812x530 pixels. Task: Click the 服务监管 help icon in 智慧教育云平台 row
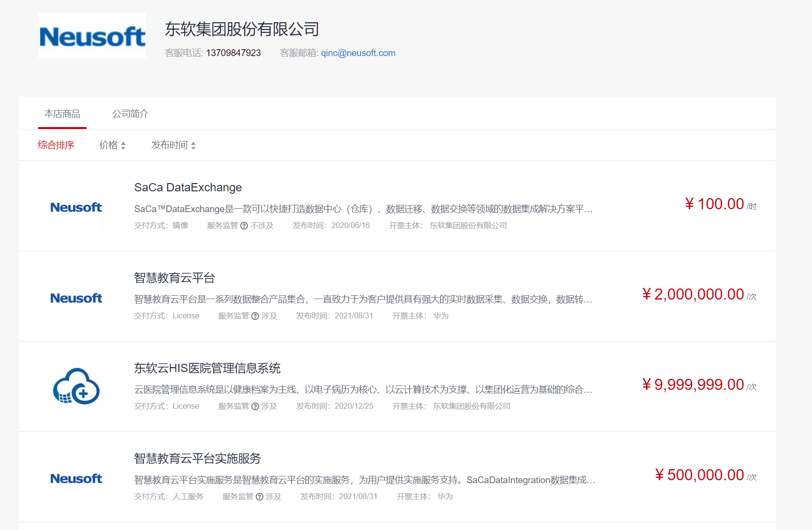[x=255, y=316]
